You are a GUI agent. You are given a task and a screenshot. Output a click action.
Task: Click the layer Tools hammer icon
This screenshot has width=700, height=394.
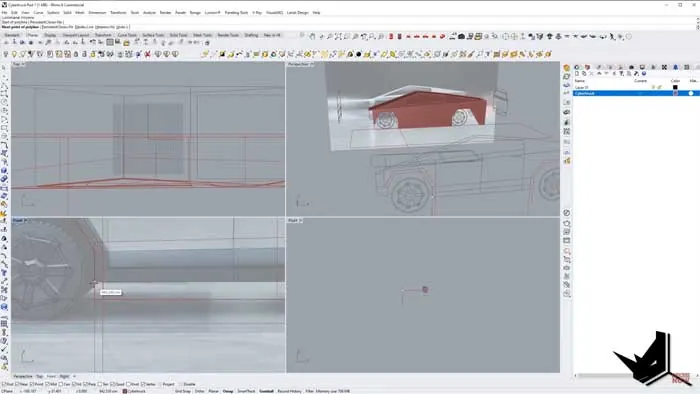(636, 74)
